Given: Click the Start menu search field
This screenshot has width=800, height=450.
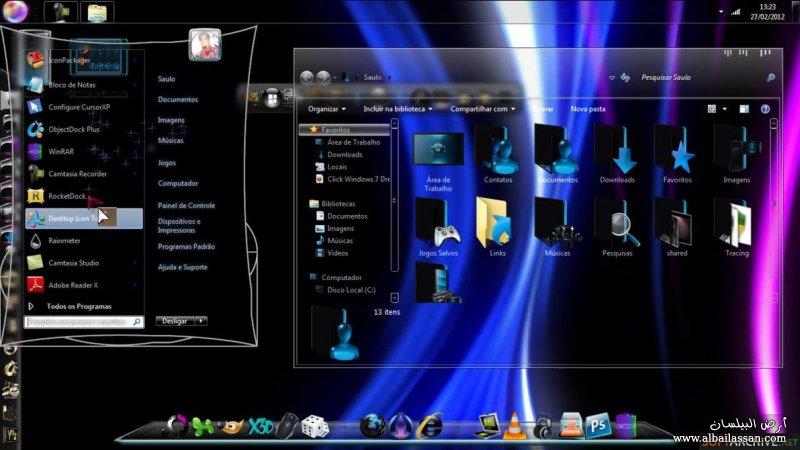Looking at the screenshot, I should [84, 322].
